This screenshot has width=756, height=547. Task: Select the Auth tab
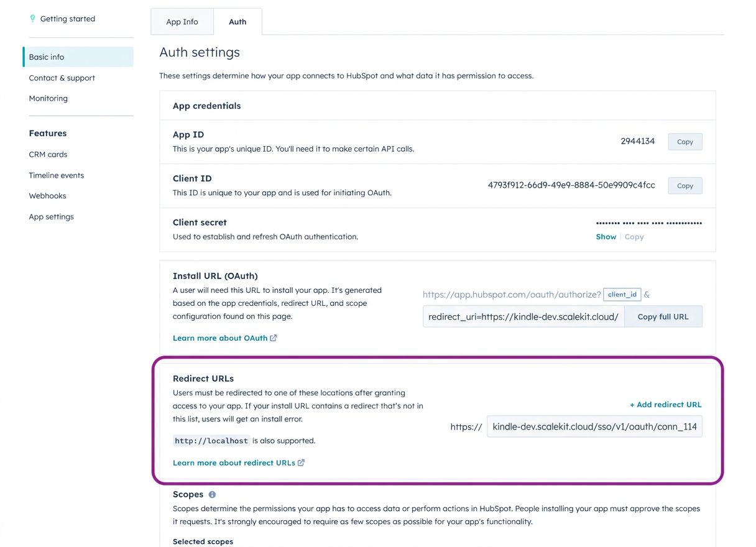[237, 21]
